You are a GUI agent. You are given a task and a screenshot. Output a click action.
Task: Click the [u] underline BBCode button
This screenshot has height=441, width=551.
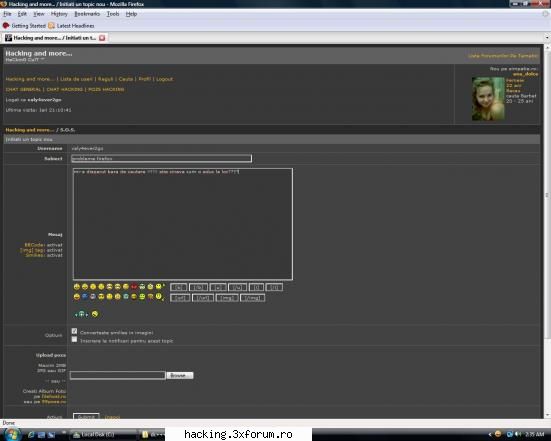click(218, 287)
